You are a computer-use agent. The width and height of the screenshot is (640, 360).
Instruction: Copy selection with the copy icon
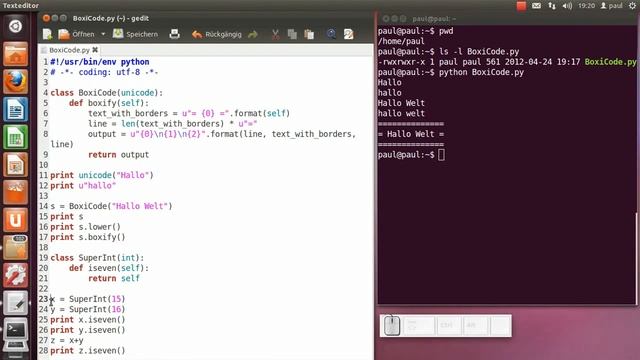click(292, 34)
